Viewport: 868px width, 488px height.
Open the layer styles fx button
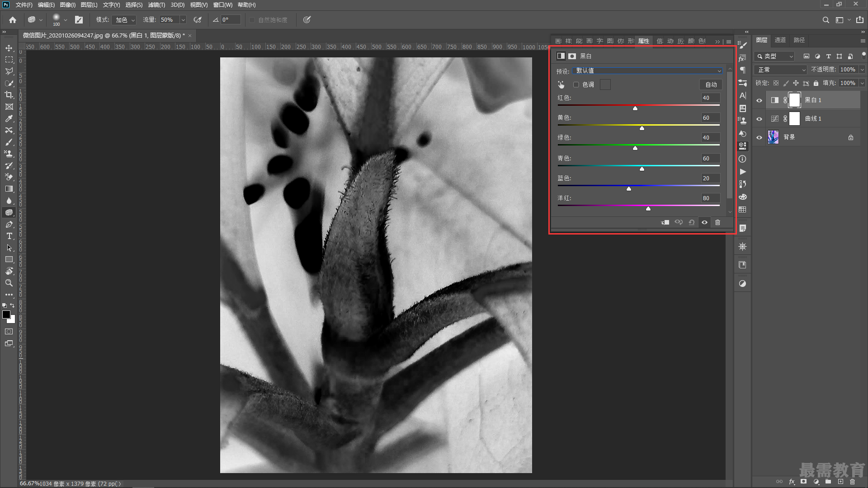792,482
